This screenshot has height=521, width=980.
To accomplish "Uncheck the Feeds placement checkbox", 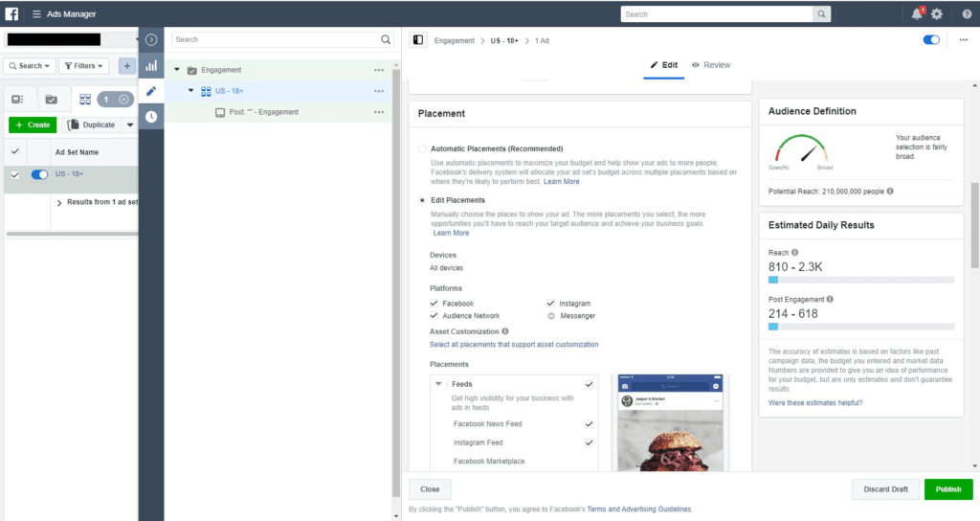I will point(589,384).
